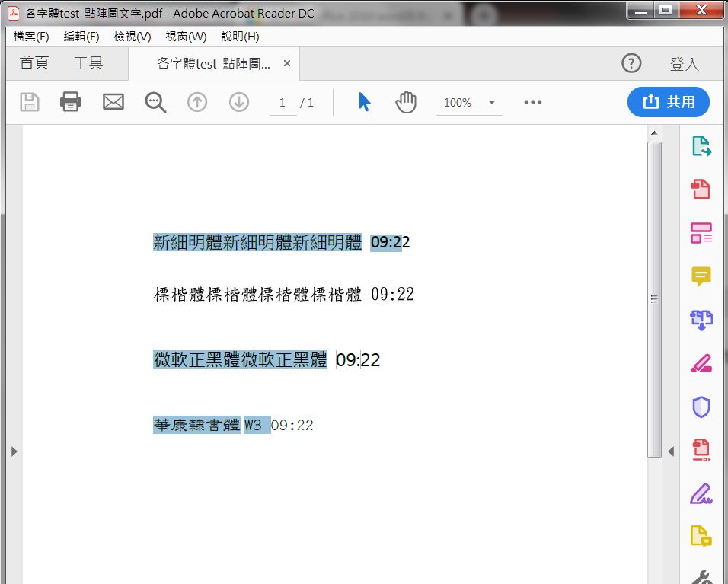Screen dimensions: 728x584
Task: Print the document with printer icon
Action: pyautogui.click(x=71, y=102)
